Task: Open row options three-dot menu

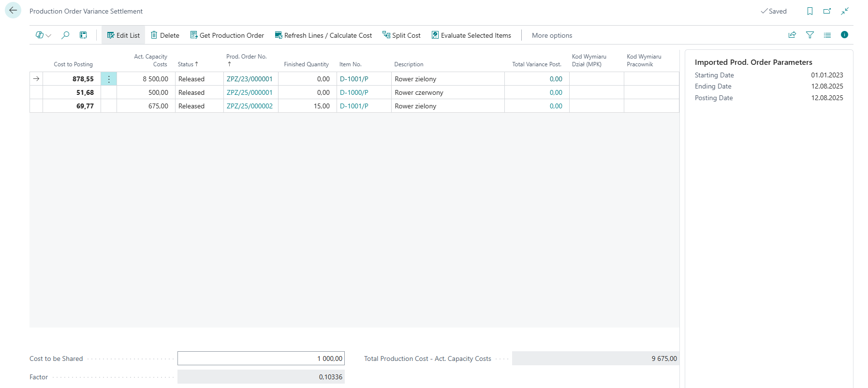Action: pos(109,79)
